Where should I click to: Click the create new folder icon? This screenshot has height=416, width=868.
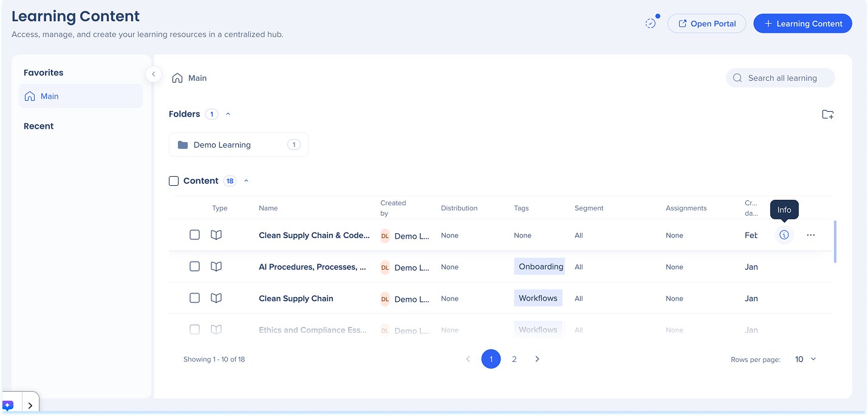827,114
